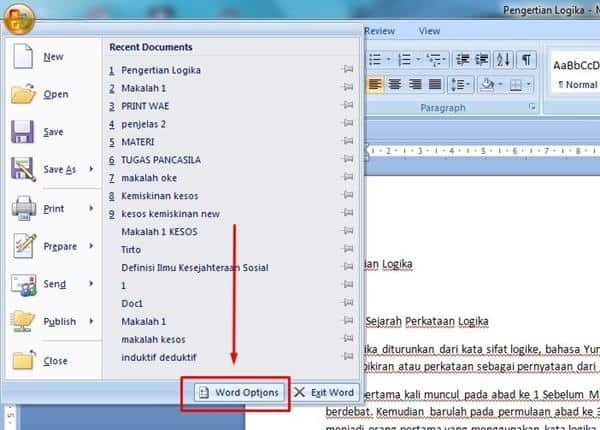Screen dimensions: 600x430
Task: Pin Tirto to recent list
Action: click(x=347, y=249)
